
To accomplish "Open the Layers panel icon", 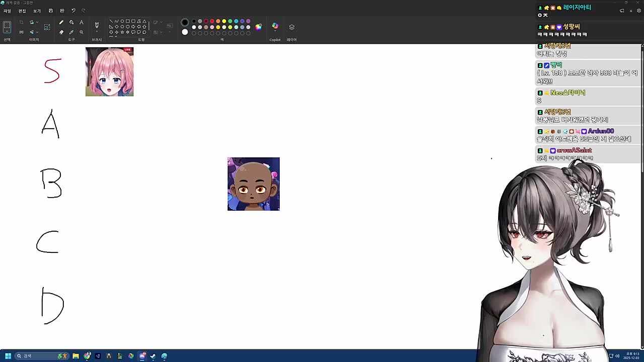I will pyautogui.click(x=291, y=27).
